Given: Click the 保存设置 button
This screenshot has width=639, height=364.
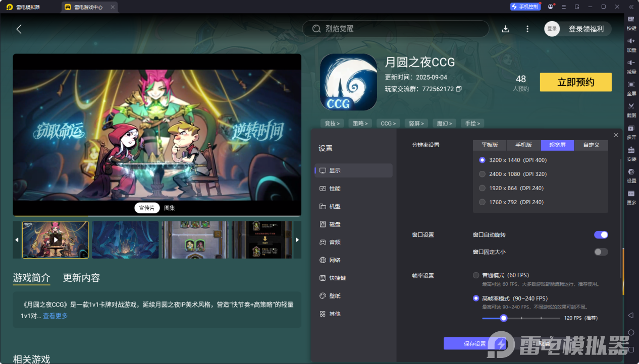Looking at the screenshot, I should 474,344.
